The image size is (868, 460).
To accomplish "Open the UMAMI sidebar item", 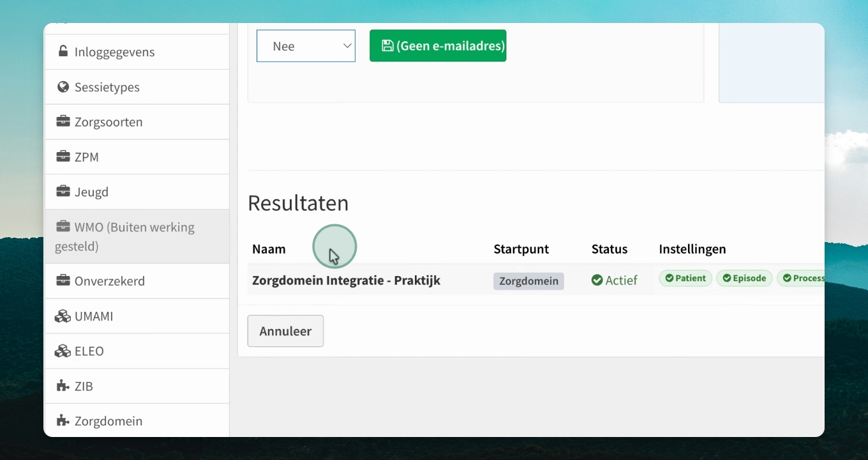I will pyautogui.click(x=137, y=316).
